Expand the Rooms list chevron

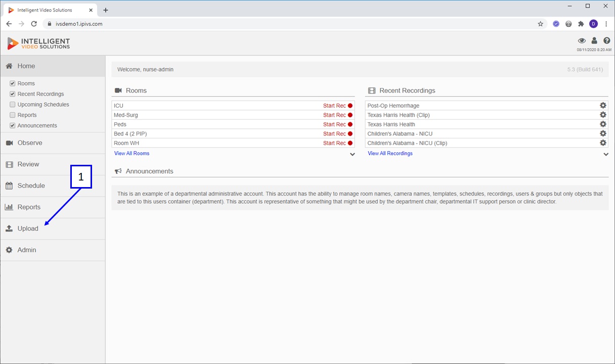[353, 154]
